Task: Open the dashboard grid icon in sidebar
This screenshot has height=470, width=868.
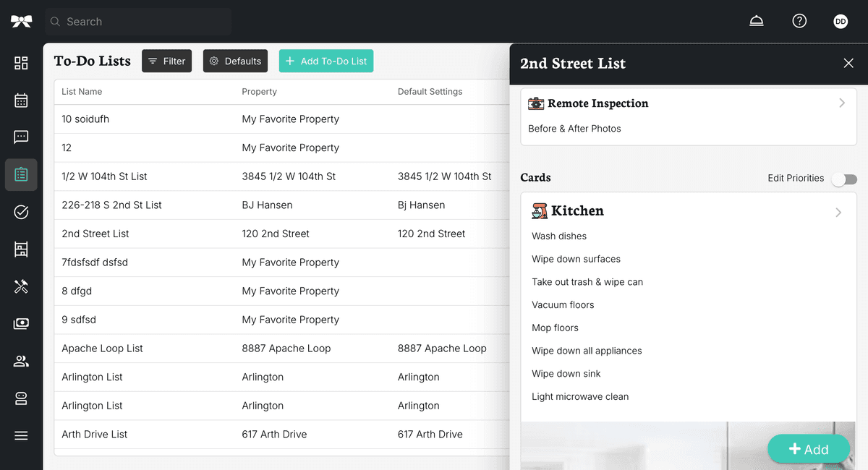Action: 21,64
